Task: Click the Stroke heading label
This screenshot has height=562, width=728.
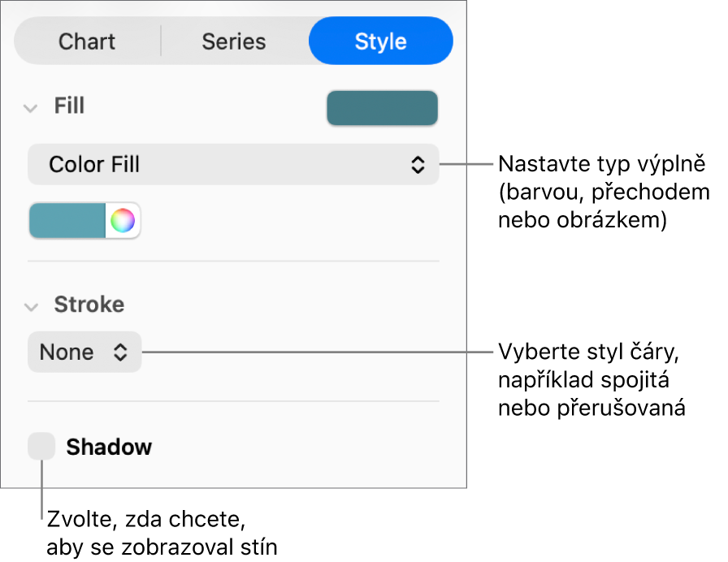Action: coord(89,305)
